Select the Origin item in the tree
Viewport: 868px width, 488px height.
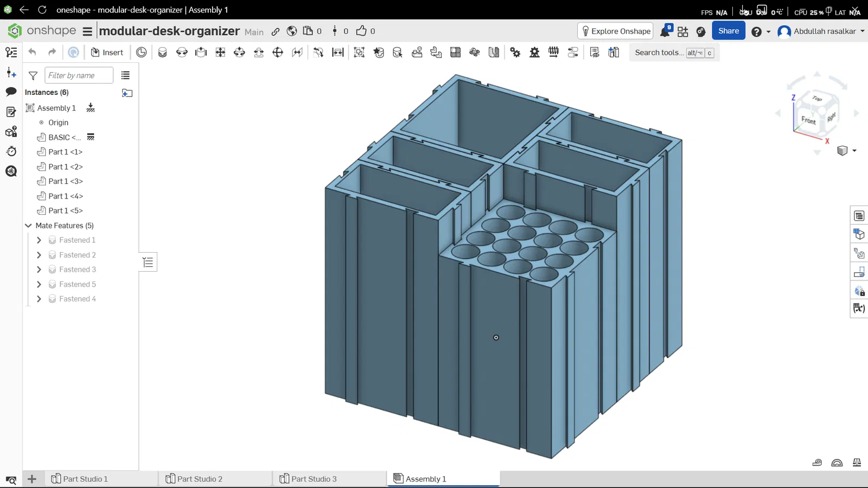(58, 123)
